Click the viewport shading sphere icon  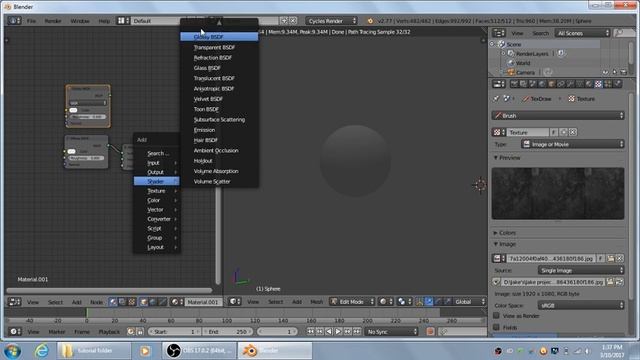[x=385, y=302]
